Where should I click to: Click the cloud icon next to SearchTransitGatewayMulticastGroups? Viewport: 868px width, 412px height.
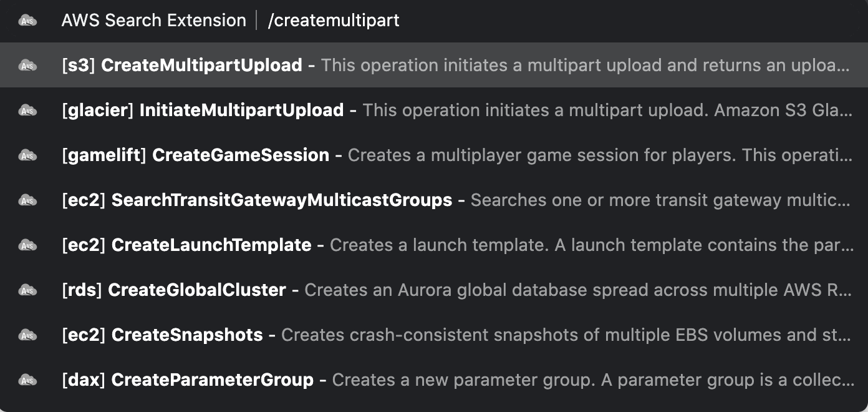click(27, 200)
